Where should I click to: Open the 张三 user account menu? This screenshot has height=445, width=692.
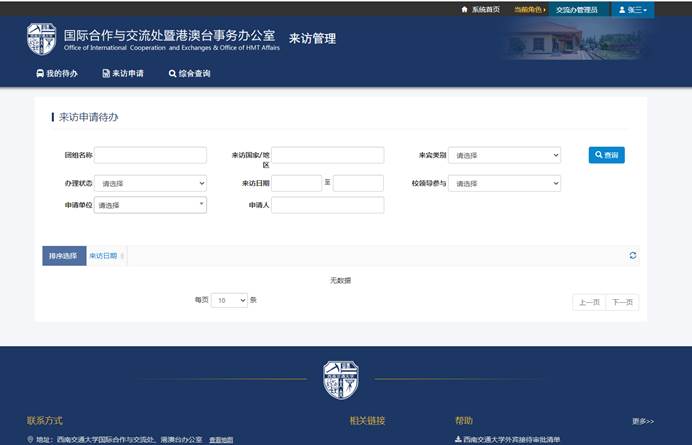click(633, 9)
